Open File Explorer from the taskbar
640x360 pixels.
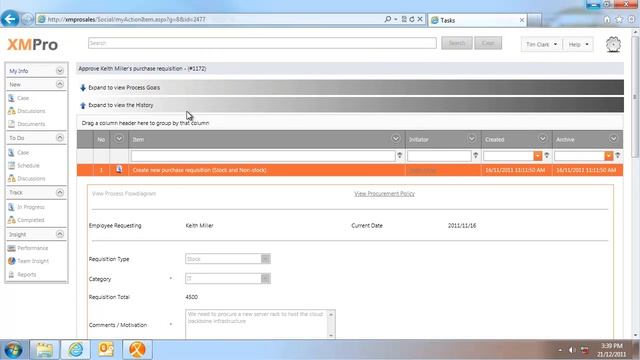pyautogui.click(x=44, y=350)
